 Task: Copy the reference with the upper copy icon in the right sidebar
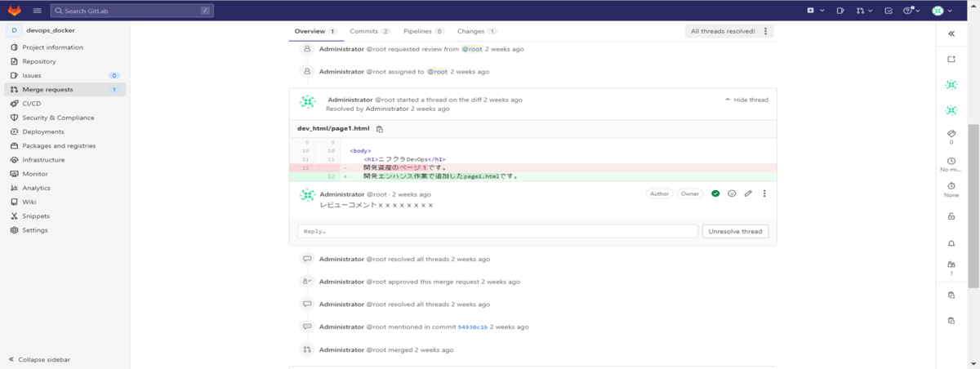pos(951,295)
